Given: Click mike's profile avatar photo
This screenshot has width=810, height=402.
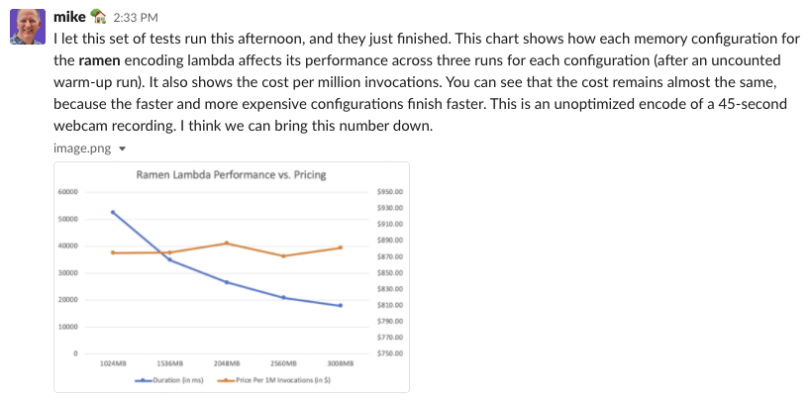Looking at the screenshot, I should coord(27,27).
